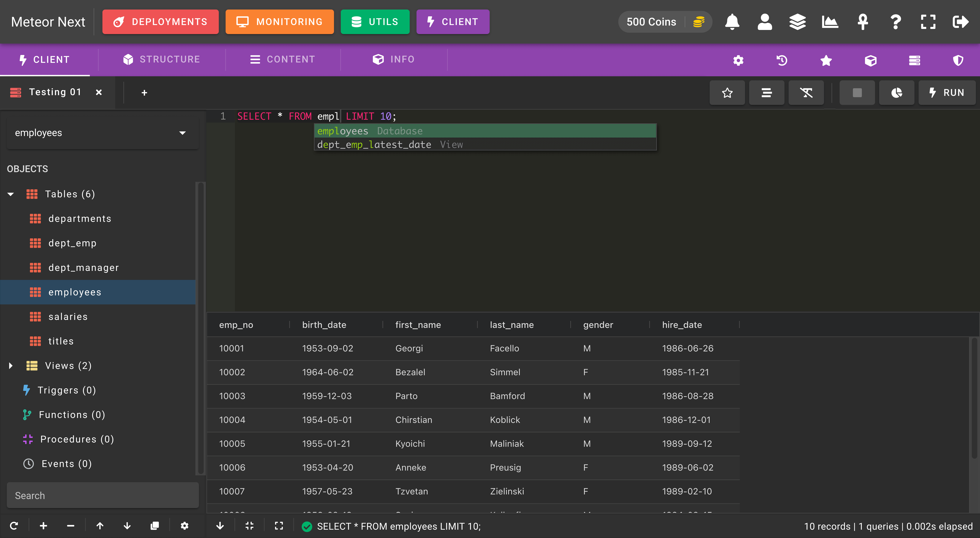This screenshot has height=538, width=980.
Task: Toggle the results minimize compress icon
Action: click(x=250, y=526)
